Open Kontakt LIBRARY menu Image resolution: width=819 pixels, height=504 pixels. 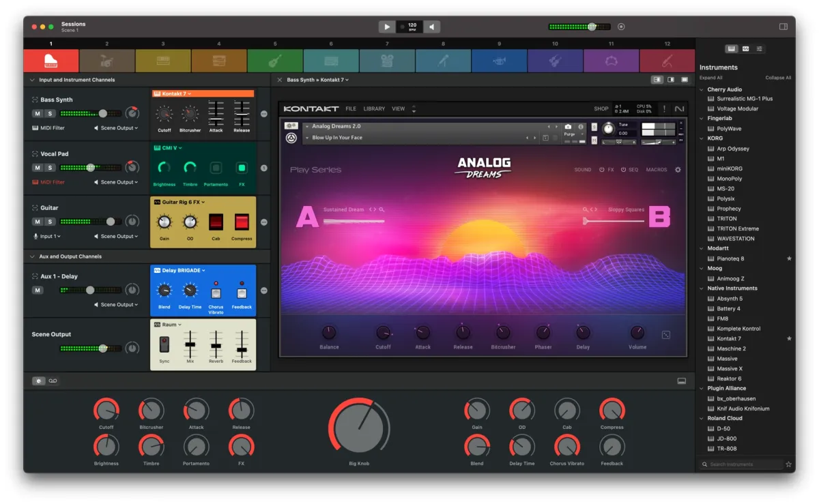tap(374, 108)
